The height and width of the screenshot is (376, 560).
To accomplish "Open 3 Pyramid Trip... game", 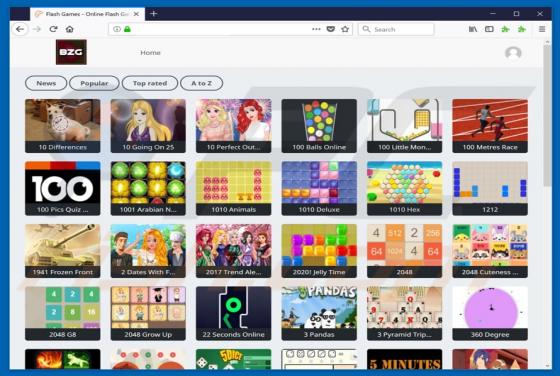I will pyautogui.click(x=404, y=313).
